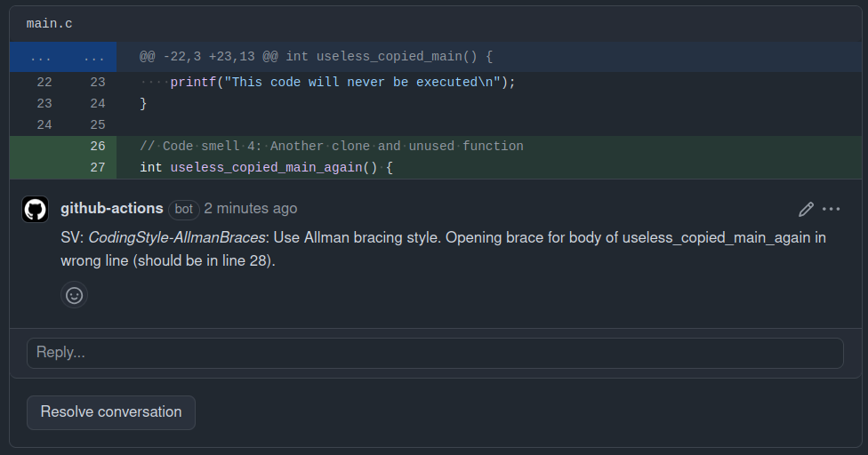Click the '2 minutes ago' timestamp
The height and width of the screenshot is (455, 868).
point(250,209)
